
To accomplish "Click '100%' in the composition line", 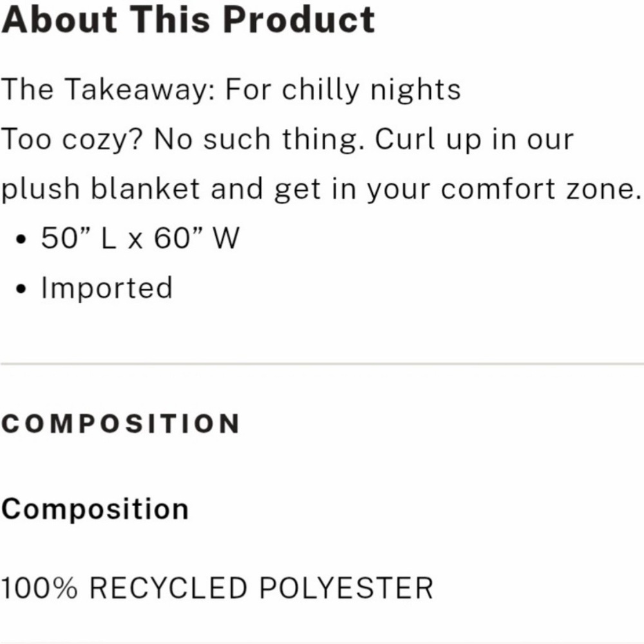I will point(39,588).
